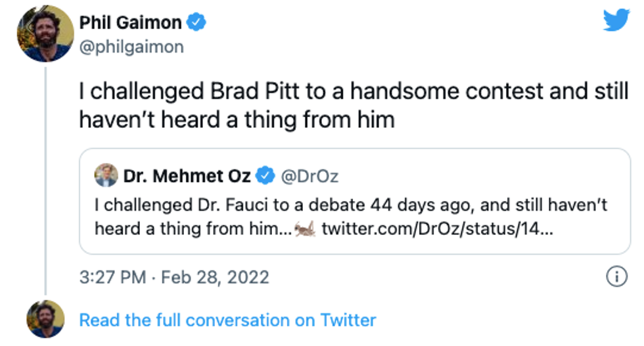Click the quoted text about Dr. Fauci debate
The image size is (644, 346).
[x=351, y=205]
